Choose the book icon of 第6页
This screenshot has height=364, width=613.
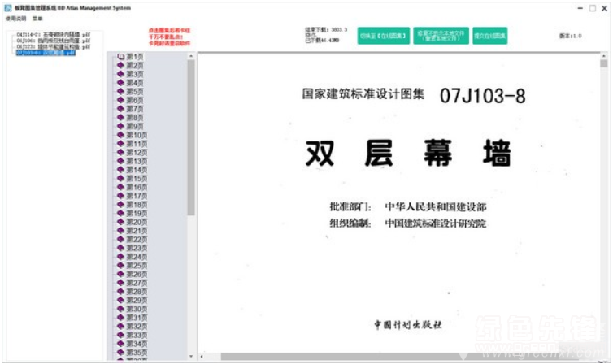pyautogui.click(x=121, y=100)
